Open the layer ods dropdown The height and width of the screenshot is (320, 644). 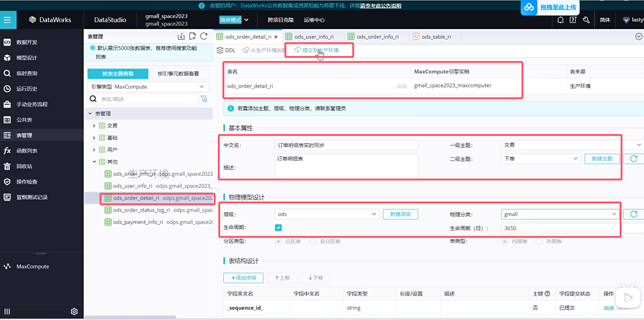[x=327, y=214]
